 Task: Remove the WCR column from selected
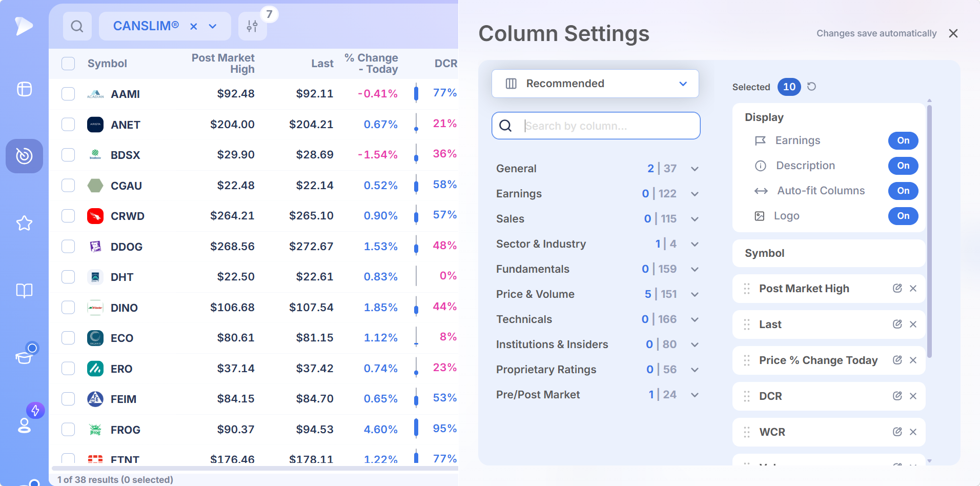913,432
